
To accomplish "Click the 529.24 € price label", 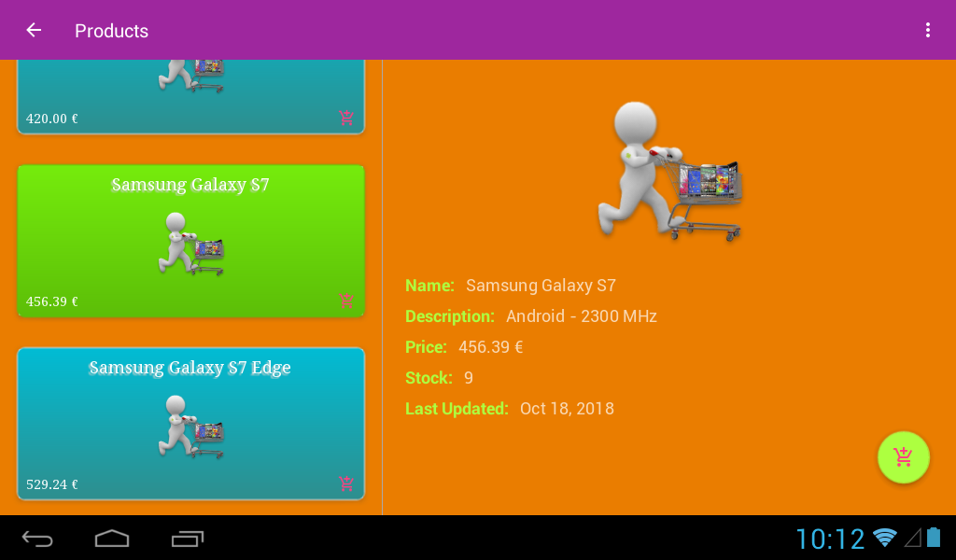I will 52,484.
